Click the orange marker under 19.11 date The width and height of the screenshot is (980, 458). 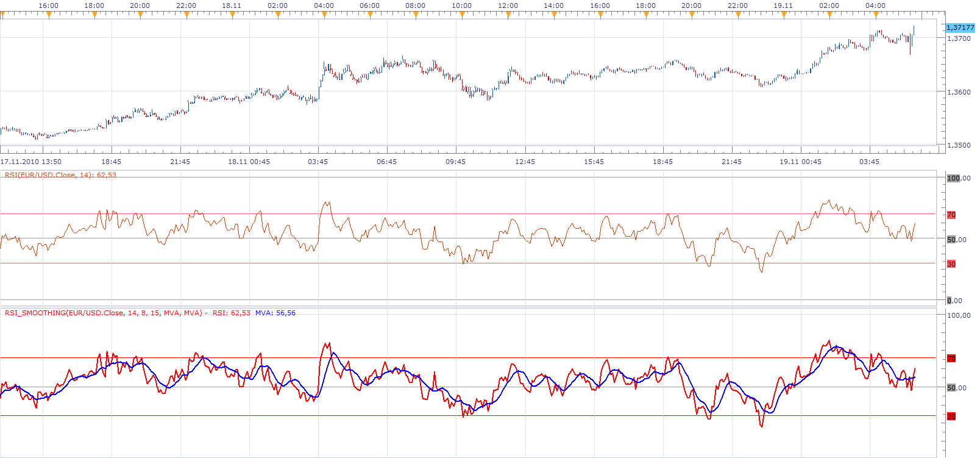point(784,15)
